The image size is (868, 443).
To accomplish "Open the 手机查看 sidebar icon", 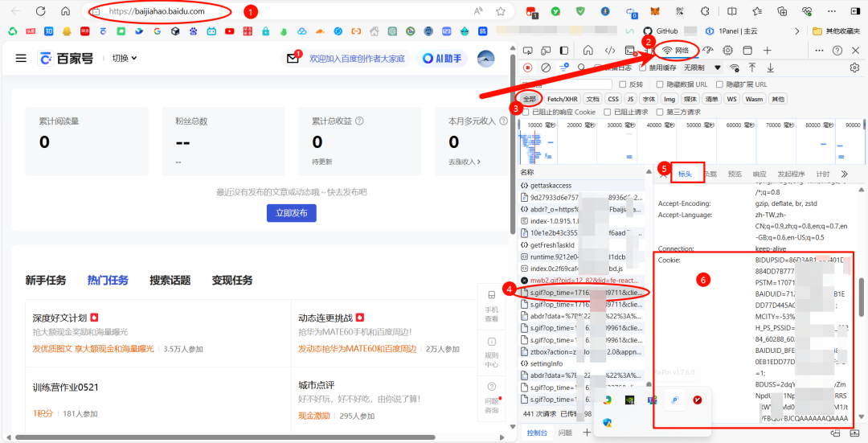I will [x=491, y=306].
